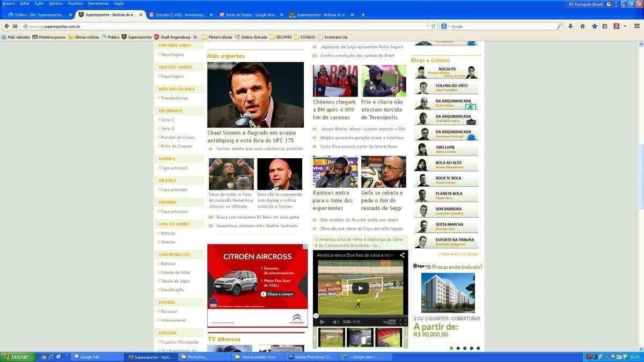The image size is (644, 362).
Task: Click the bookmark star icon
Action: coord(595,26)
